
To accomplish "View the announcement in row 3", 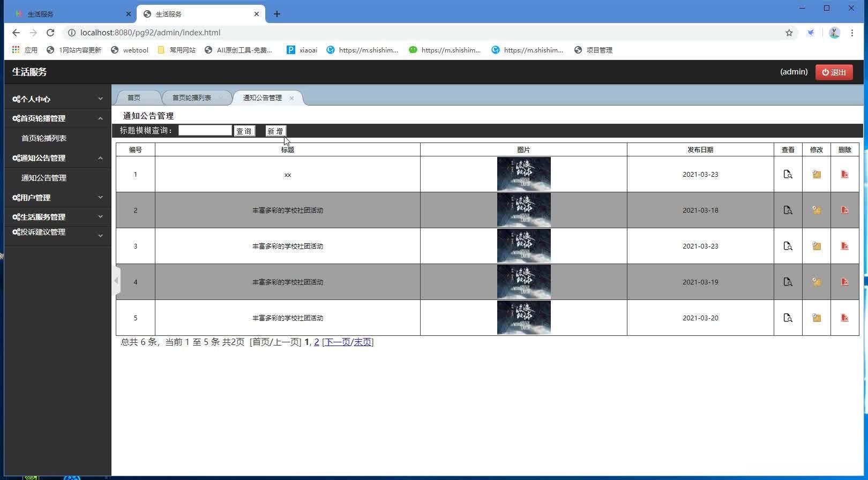I will click(788, 246).
